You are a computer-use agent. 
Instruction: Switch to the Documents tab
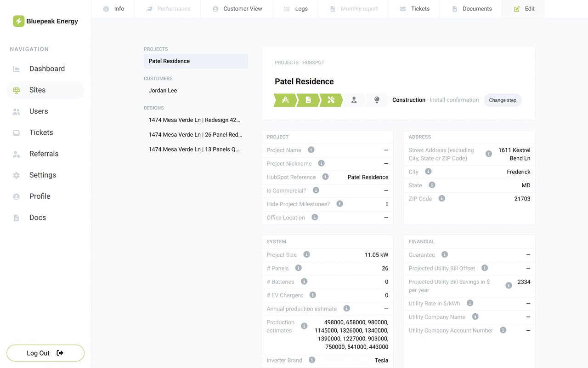[x=471, y=9]
